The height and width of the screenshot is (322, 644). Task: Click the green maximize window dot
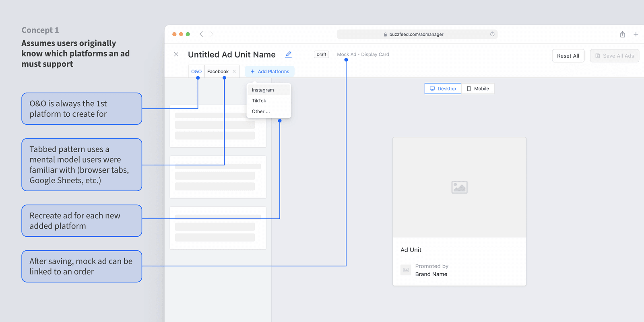click(x=188, y=34)
